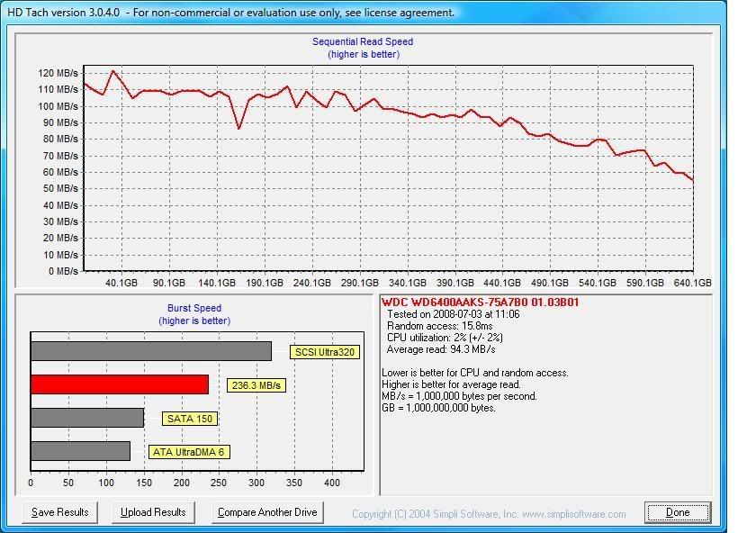Click the Burst Speed chart title
The width and height of the screenshot is (756, 533).
194,308
